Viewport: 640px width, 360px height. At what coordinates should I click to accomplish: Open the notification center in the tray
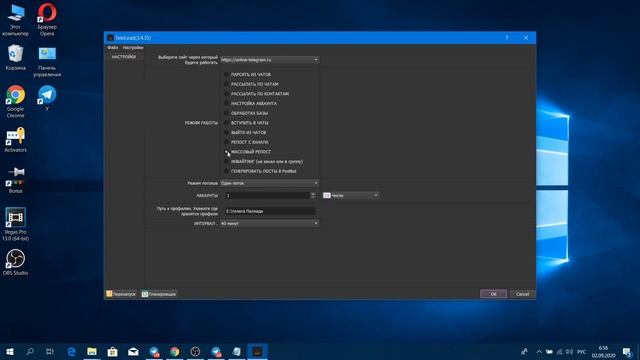627,351
